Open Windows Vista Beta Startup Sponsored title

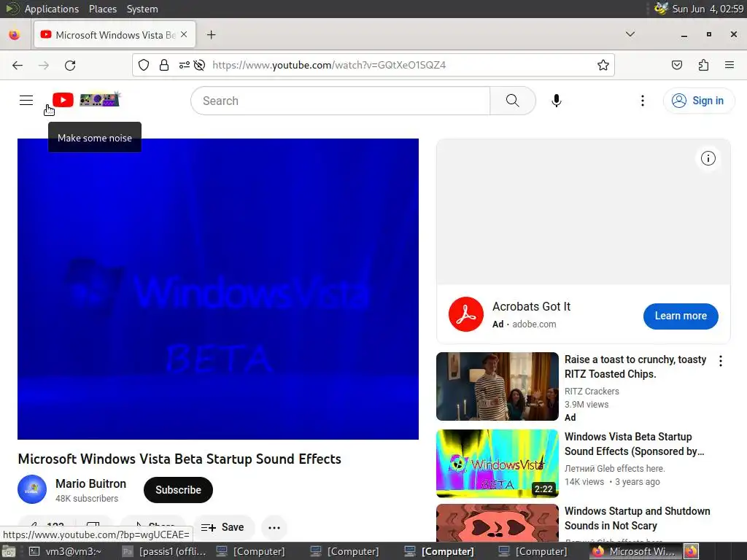point(634,444)
